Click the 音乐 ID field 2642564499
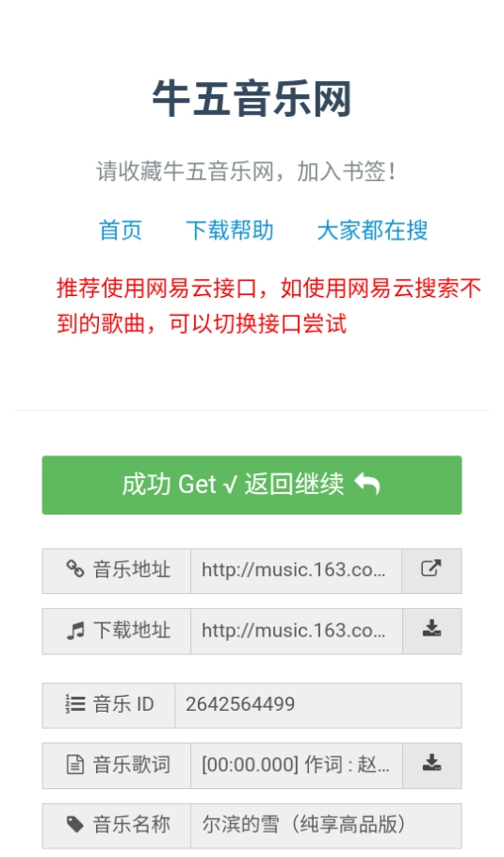Image resolution: width=504 pixels, height=857 pixels. [x=317, y=705]
